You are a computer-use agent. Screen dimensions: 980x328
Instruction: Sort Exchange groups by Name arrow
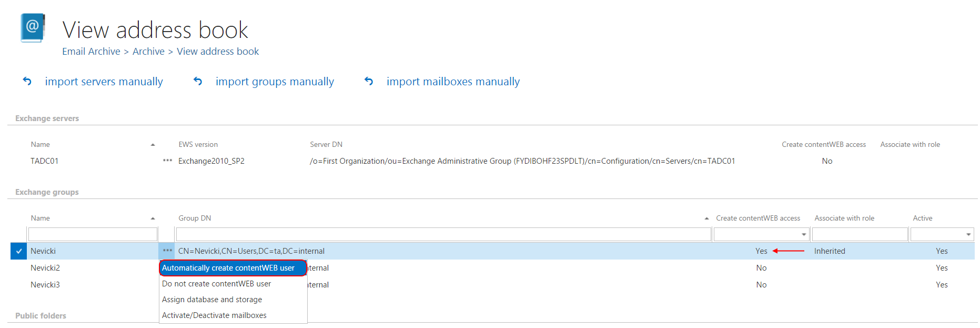(153, 218)
